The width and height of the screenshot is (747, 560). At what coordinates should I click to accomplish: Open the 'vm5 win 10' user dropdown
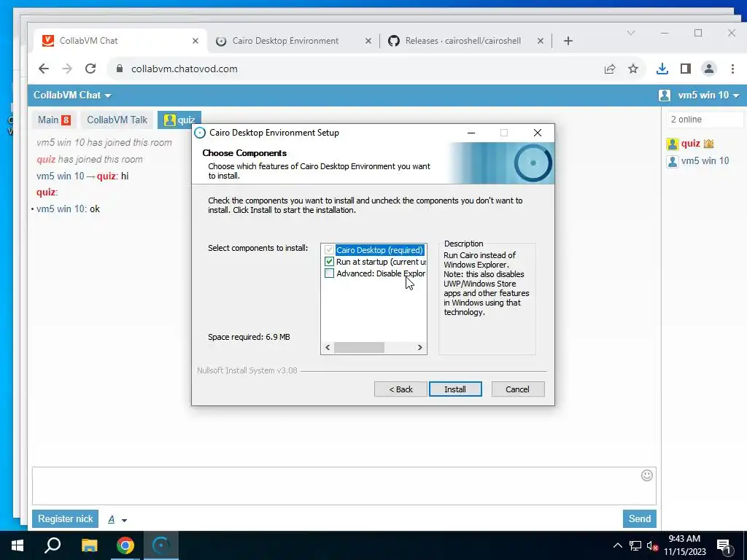(x=698, y=96)
